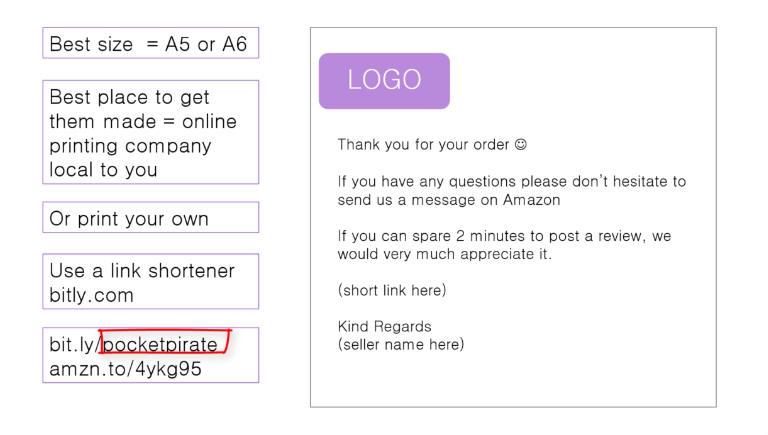768x435 pixels.
Task: Click 'bitly.com' text
Action: pyautogui.click(x=92, y=295)
